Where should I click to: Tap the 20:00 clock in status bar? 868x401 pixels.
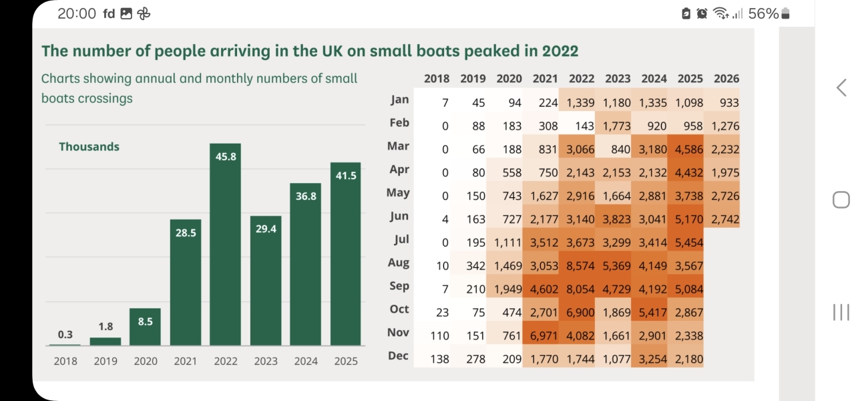click(77, 13)
